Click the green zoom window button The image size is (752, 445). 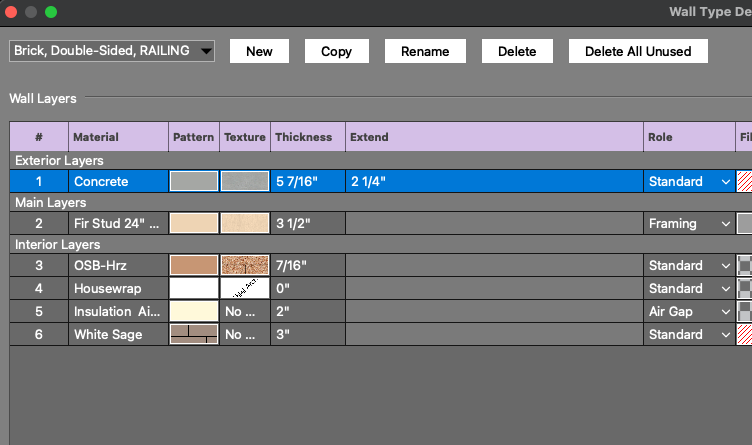[51, 12]
